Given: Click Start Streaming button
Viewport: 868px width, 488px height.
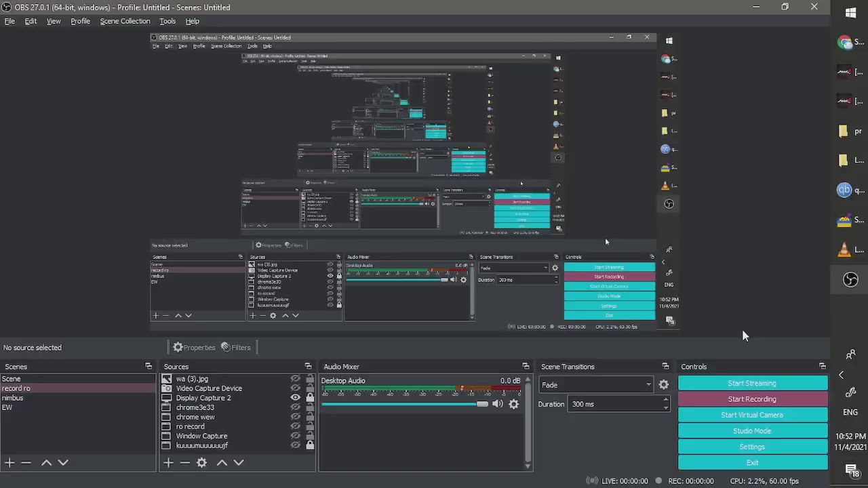Looking at the screenshot, I should coord(753,383).
